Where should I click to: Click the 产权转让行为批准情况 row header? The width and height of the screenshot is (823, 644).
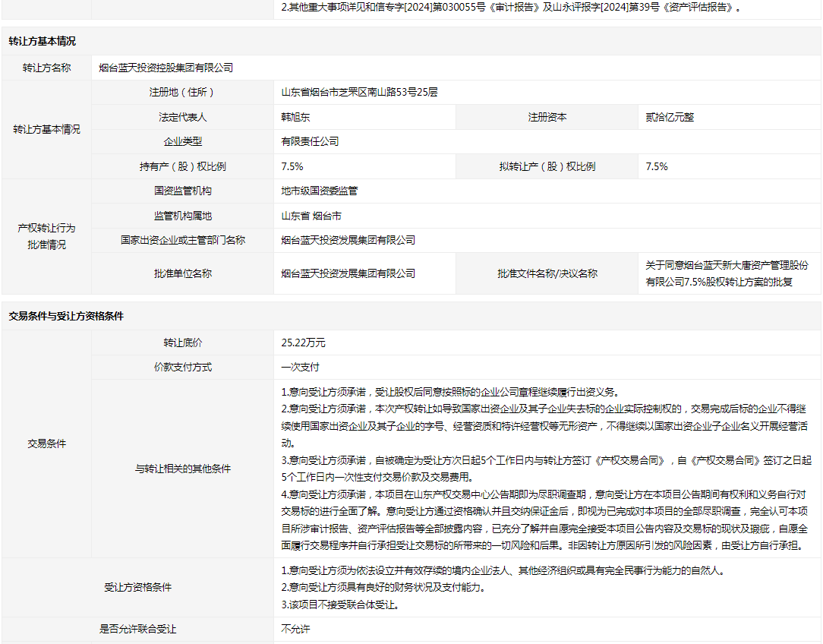[x=47, y=236]
